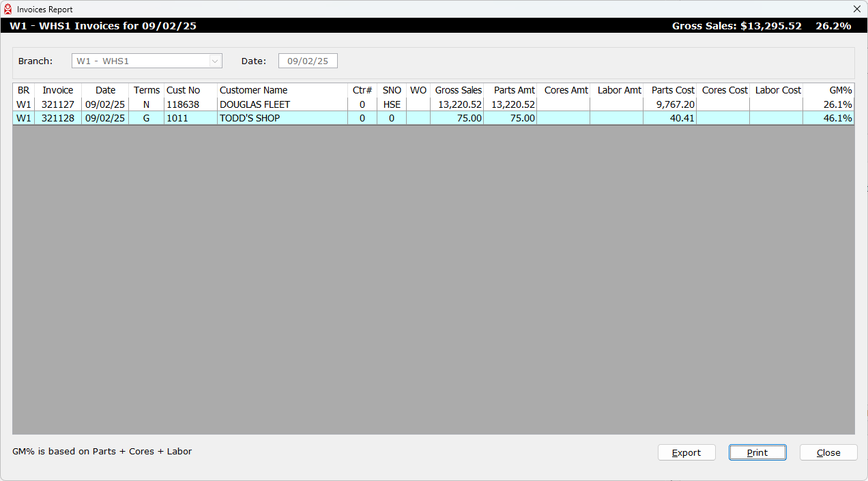The image size is (868, 481).
Task: Close the Invoices Report window
Action: click(x=856, y=10)
